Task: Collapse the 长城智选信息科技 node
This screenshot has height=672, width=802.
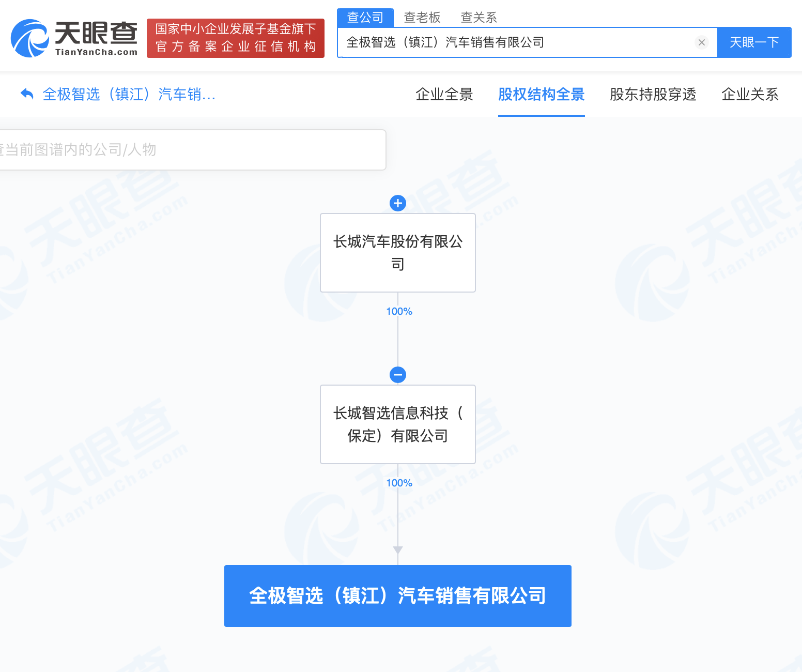Action: click(398, 375)
